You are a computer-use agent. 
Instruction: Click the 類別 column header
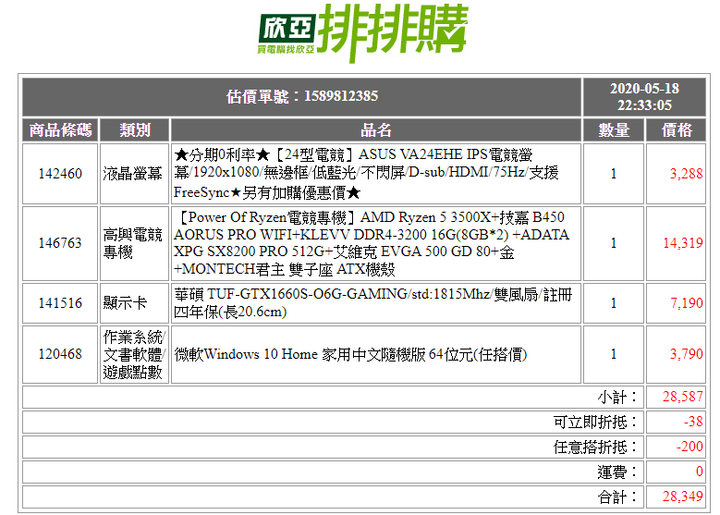tap(135, 130)
